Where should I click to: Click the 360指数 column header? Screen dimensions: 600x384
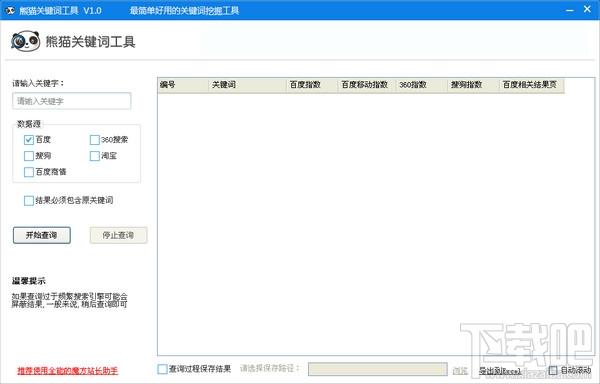pyautogui.click(x=422, y=85)
